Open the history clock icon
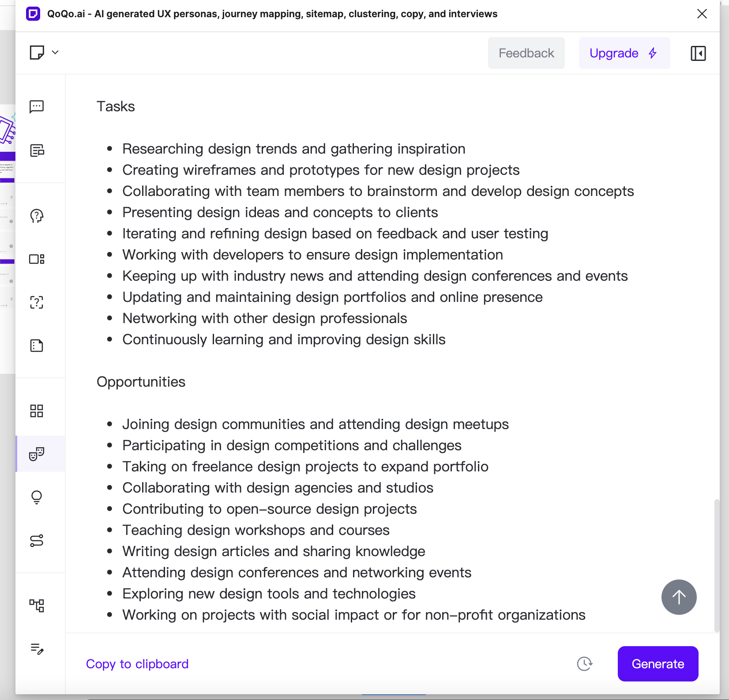 (x=585, y=664)
